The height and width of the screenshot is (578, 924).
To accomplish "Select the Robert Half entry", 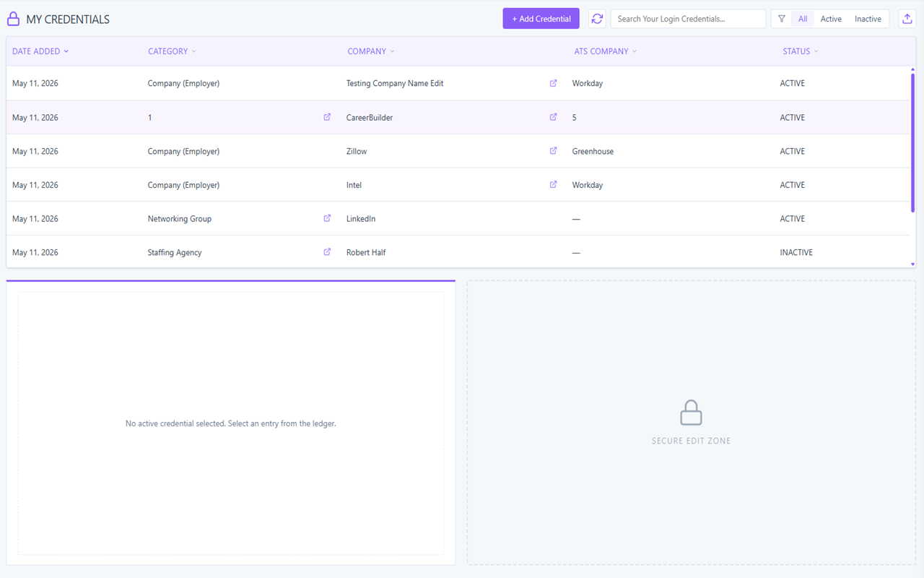I will click(x=458, y=252).
